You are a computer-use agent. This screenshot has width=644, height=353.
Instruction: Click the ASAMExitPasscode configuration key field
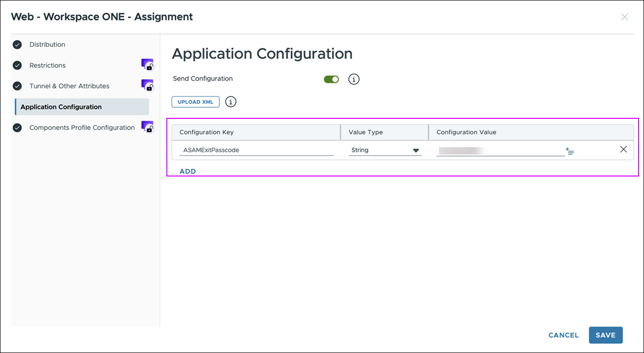tap(256, 150)
